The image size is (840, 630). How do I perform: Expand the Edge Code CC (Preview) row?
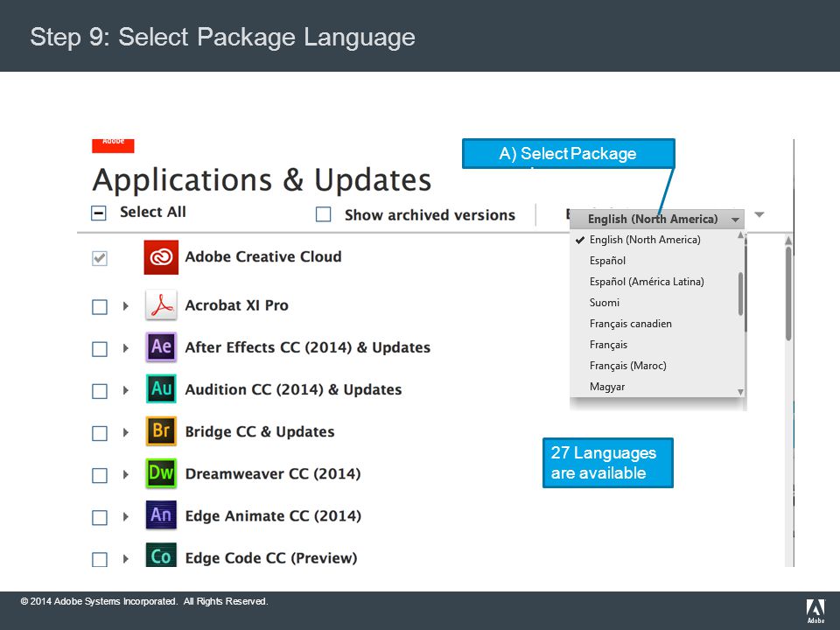coord(125,559)
